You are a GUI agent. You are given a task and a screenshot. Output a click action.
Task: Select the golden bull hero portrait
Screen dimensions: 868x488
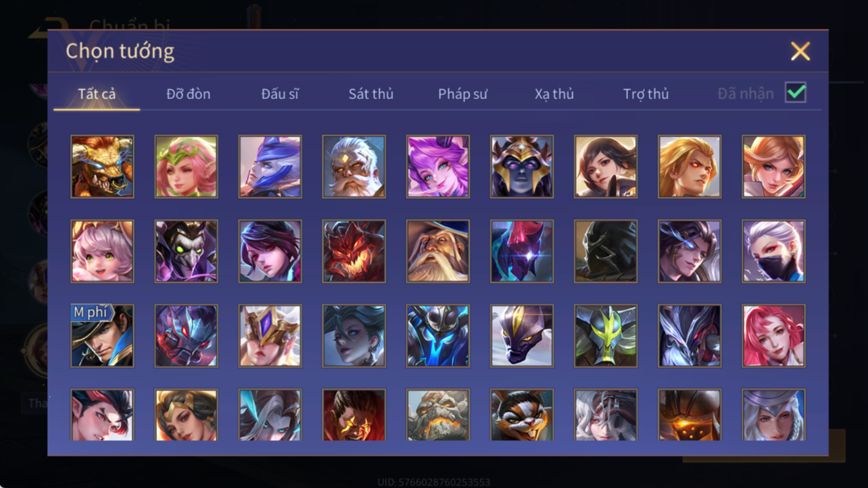(102, 167)
